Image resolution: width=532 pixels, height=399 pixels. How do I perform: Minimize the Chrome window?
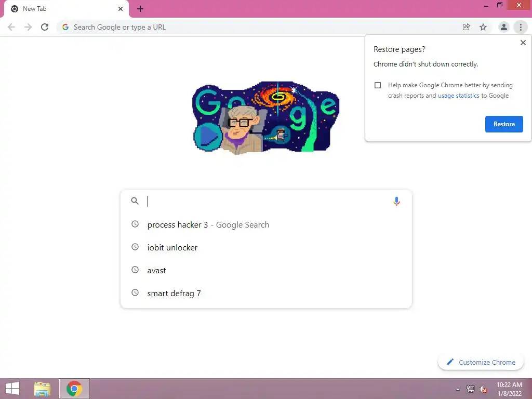pyautogui.click(x=486, y=5)
